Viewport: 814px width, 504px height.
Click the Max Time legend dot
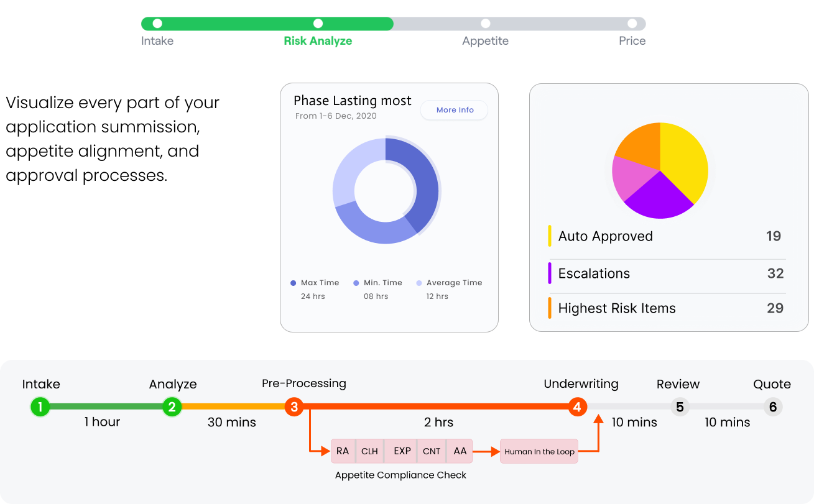[294, 283]
